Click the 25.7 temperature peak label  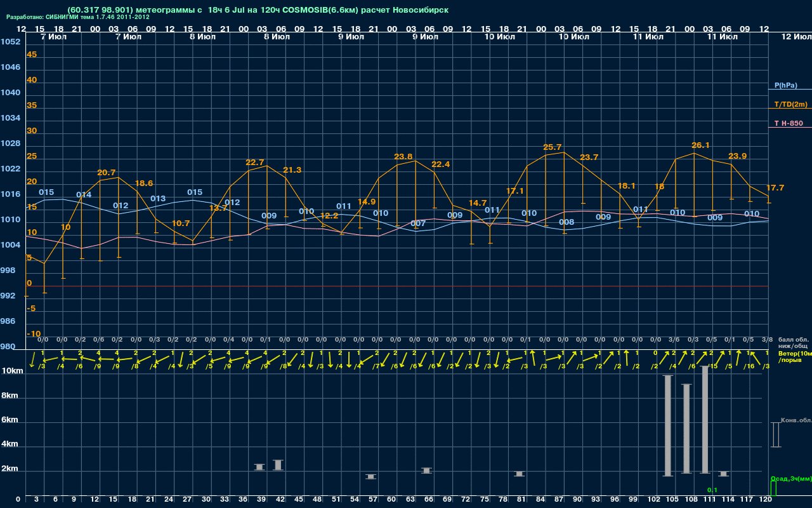click(553, 147)
